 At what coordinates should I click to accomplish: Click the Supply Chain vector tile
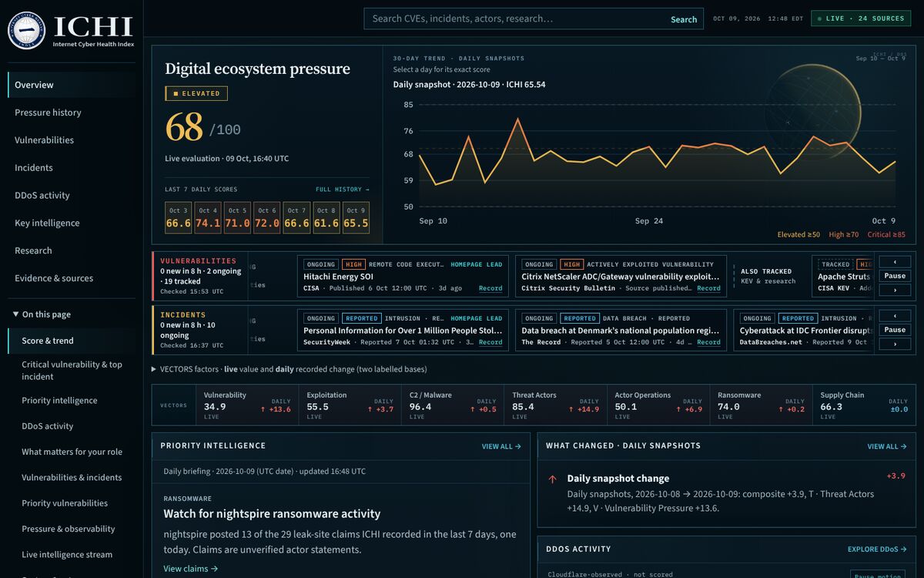pos(864,405)
